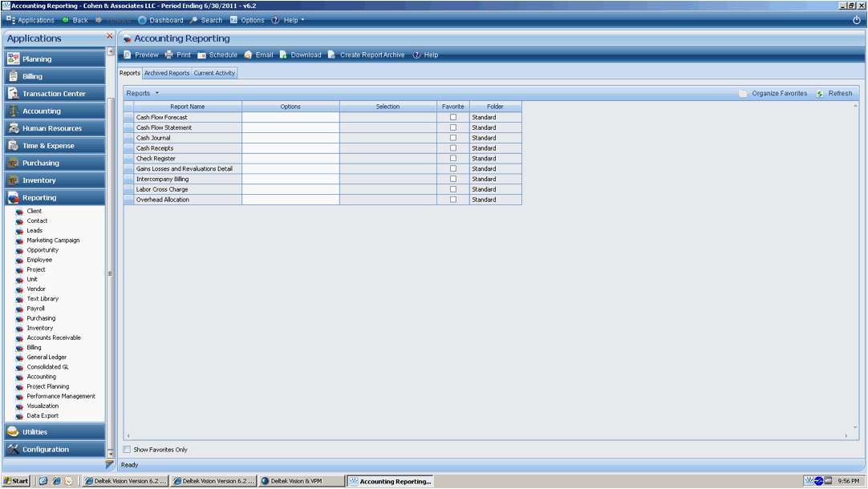Image resolution: width=868 pixels, height=489 pixels.
Task: Click the power logout icon at top right
Action: 856,20
